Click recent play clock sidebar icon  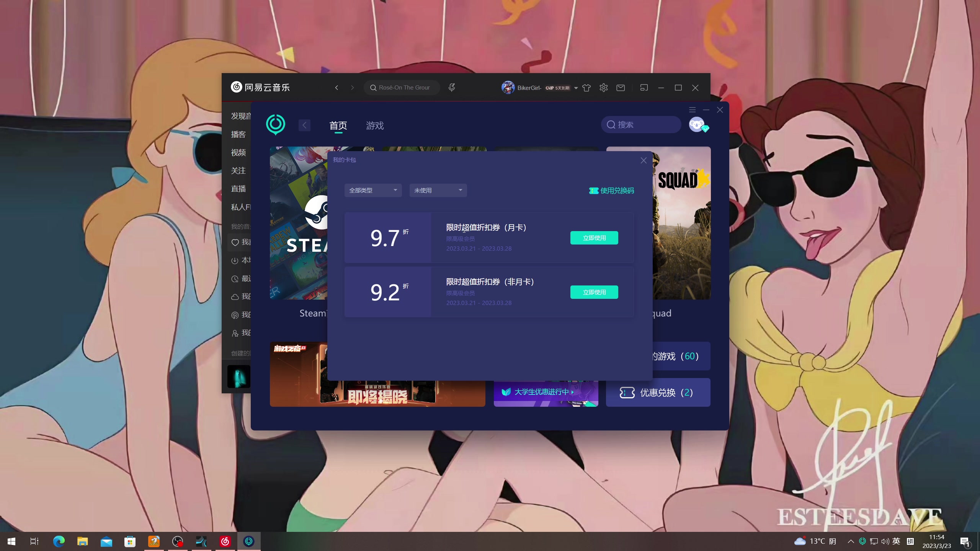coord(235,279)
